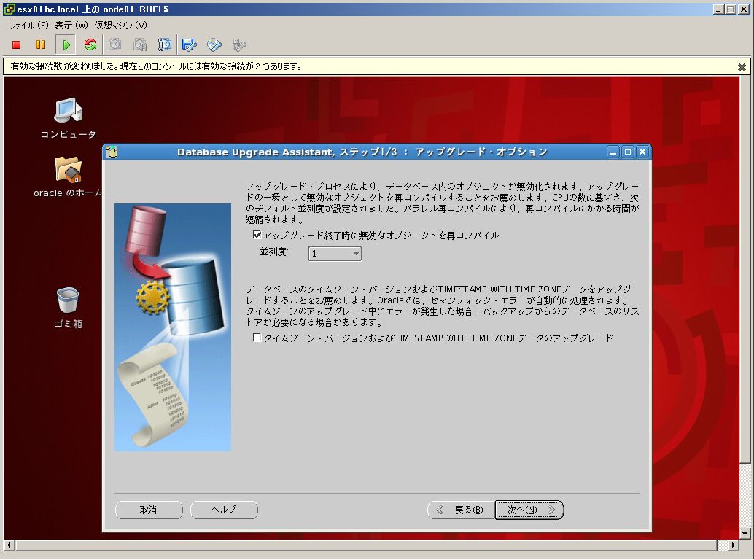
Task: Open the コンピュータ desktop icon
Action: coord(68,118)
